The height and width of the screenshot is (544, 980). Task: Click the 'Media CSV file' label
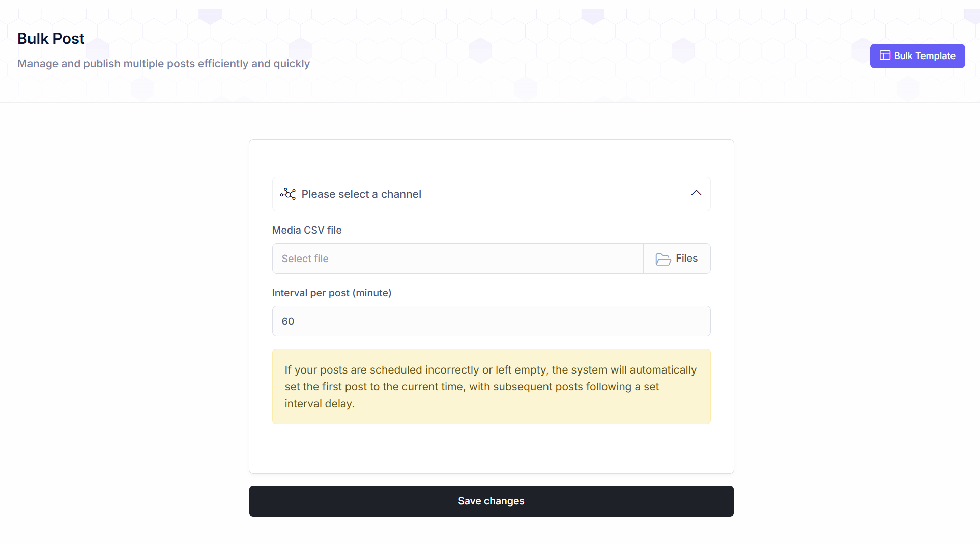[306, 230]
